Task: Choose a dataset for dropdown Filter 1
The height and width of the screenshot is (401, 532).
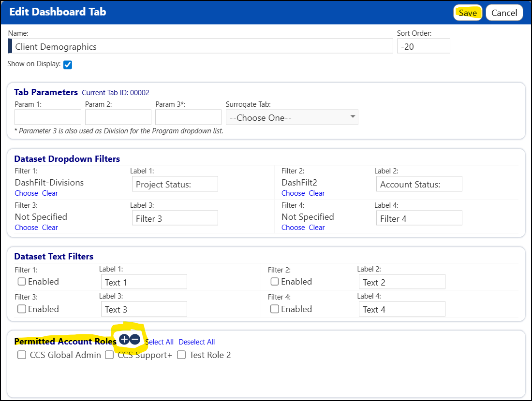Action: (x=27, y=193)
